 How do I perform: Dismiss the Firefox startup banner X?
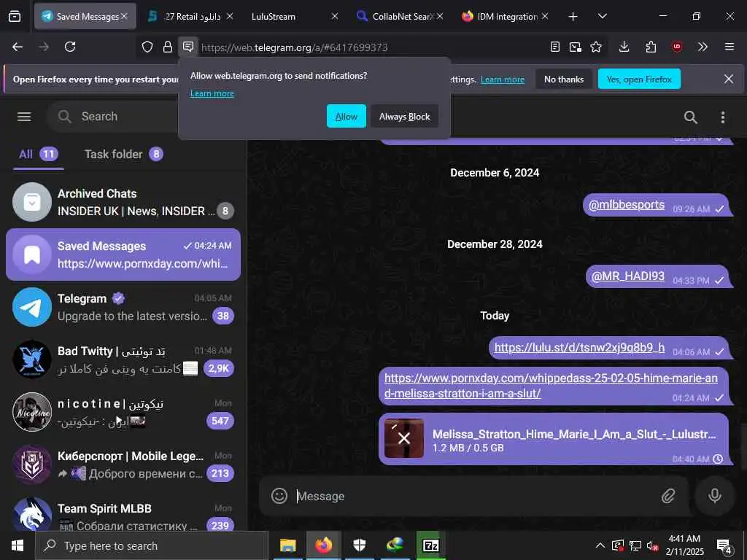pos(729,79)
